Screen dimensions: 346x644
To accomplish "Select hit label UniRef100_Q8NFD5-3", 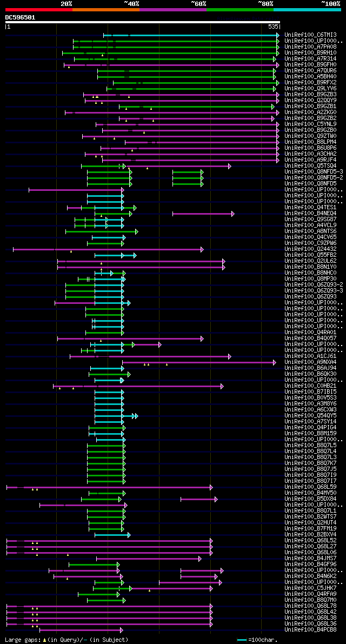I will pyautogui.click(x=314, y=171).
